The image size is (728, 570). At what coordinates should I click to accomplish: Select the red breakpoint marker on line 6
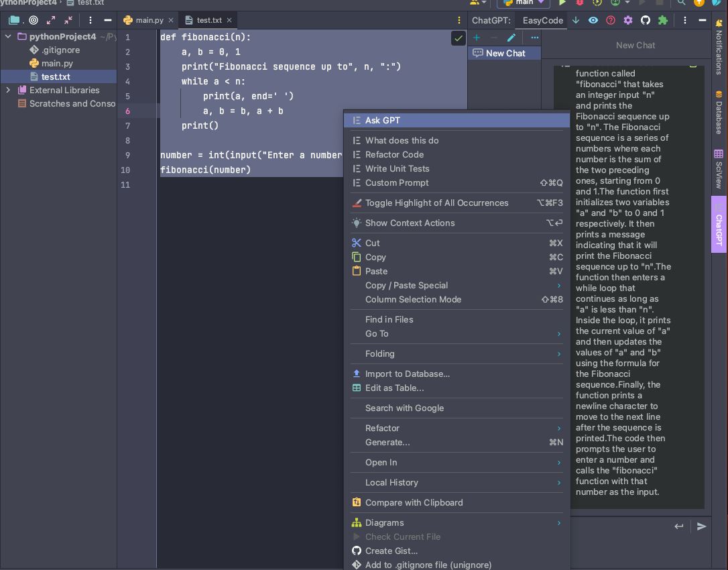(x=127, y=111)
